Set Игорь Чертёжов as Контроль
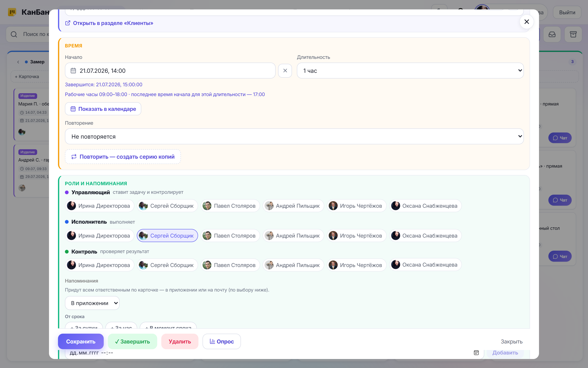The height and width of the screenshot is (368, 588). pos(356,265)
